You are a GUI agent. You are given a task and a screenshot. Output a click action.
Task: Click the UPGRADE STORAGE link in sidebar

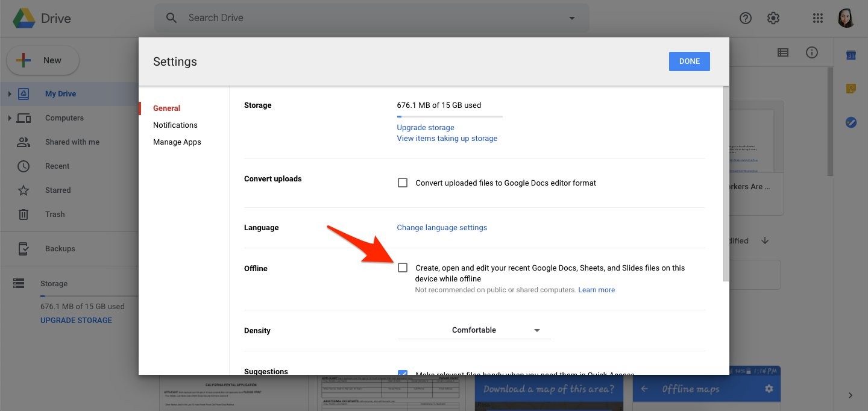[76, 321]
